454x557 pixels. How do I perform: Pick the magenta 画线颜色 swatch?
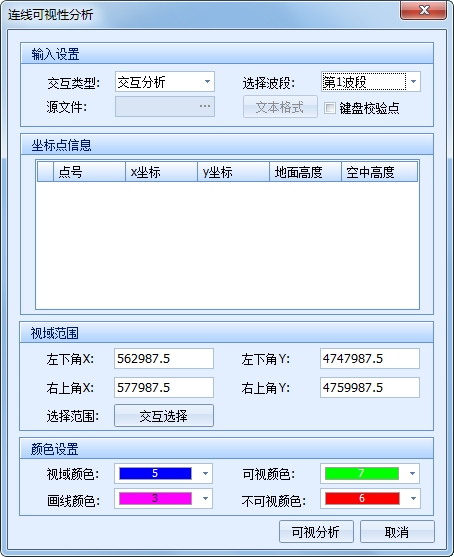tap(155, 498)
